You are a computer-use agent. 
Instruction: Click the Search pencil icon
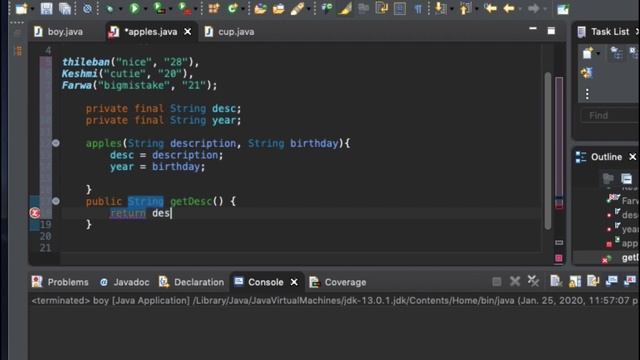[x=297, y=9]
